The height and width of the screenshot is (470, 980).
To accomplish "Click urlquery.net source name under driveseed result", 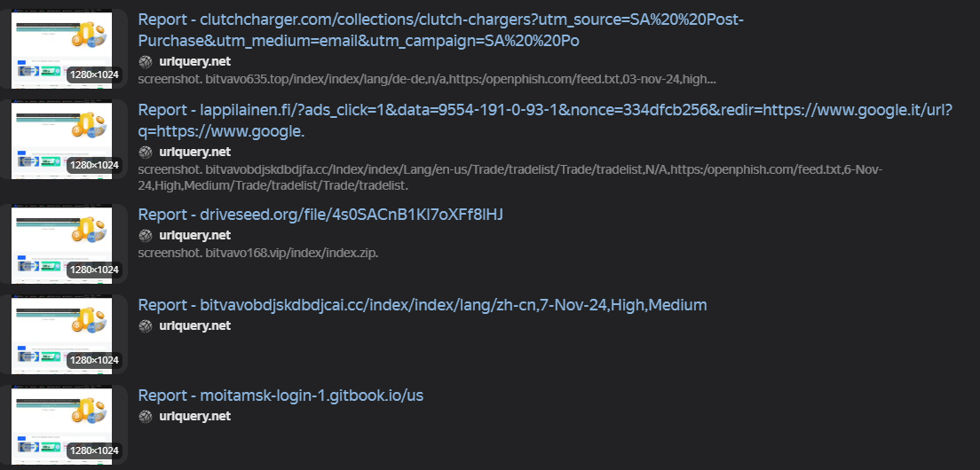I will click(195, 235).
